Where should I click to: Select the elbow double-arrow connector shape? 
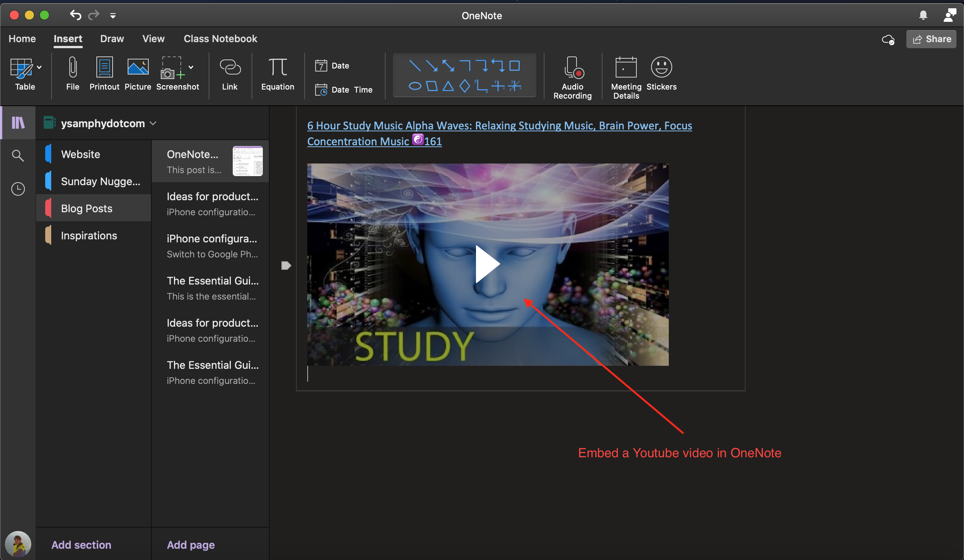tap(498, 66)
